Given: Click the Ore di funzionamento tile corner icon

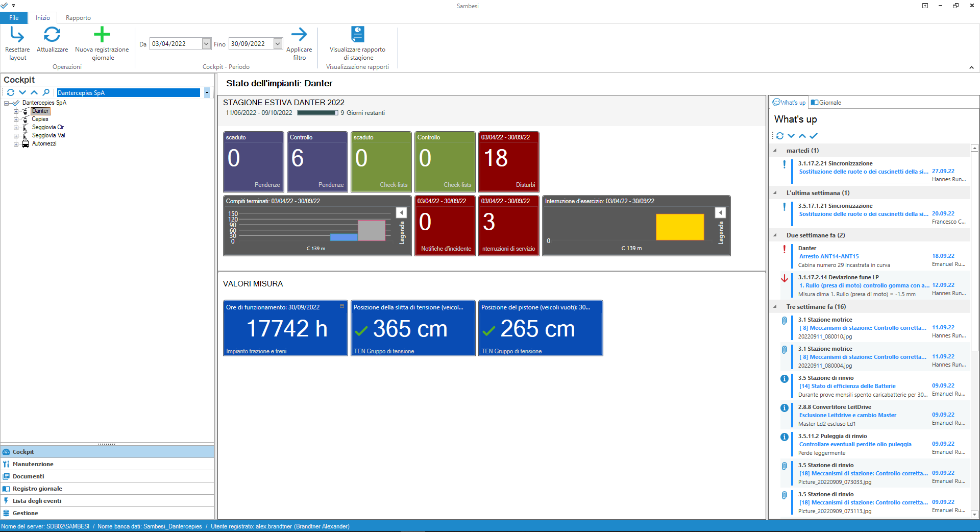Looking at the screenshot, I should click(x=342, y=306).
